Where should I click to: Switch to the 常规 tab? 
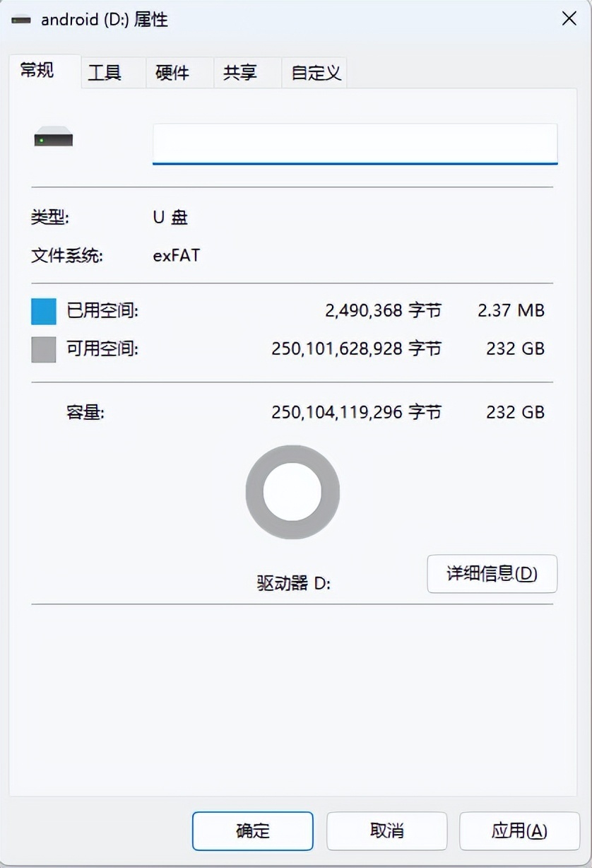pyautogui.click(x=37, y=71)
